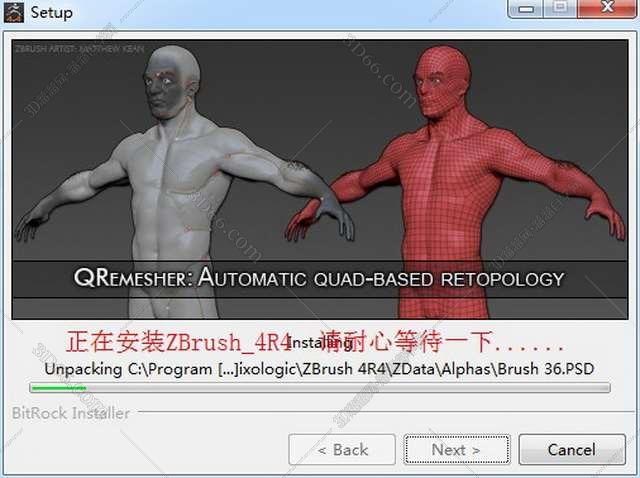
Task: Click the QRemesher banner image
Action: coord(320,180)
